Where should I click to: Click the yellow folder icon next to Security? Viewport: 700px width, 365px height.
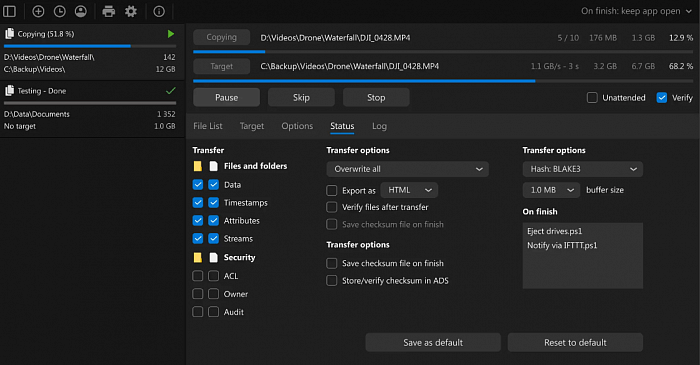(198, 257)
